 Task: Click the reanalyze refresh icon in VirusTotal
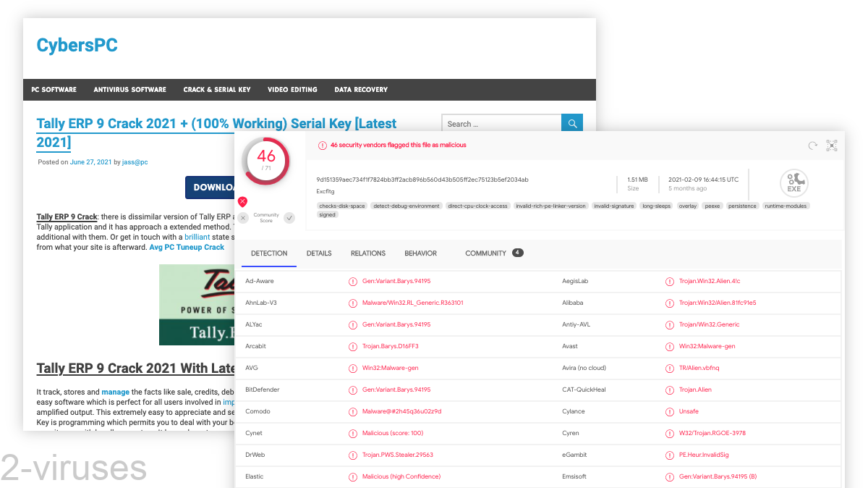point(813,146)
